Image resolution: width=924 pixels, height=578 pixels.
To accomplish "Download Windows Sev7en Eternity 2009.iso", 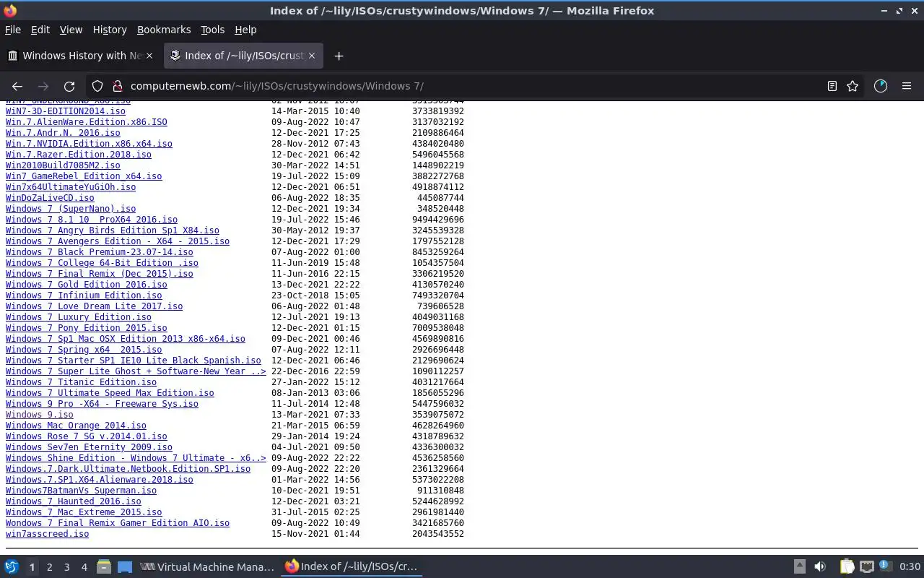I will click(89, 447).
